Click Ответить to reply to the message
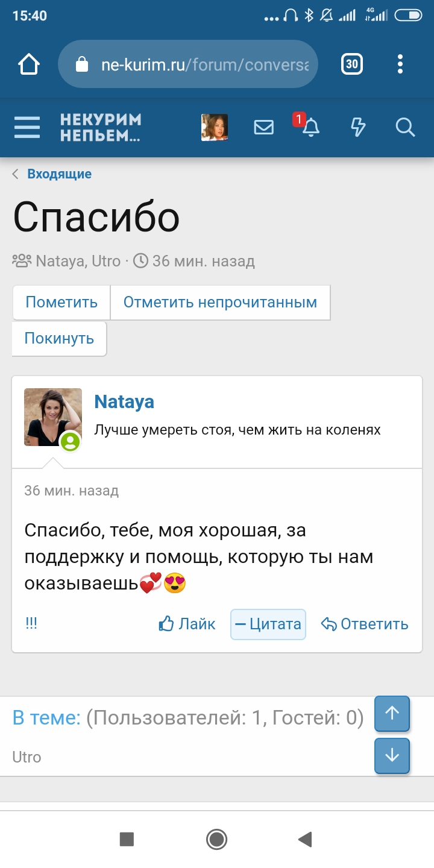This screenshot has width=434, height=868. 365,624
